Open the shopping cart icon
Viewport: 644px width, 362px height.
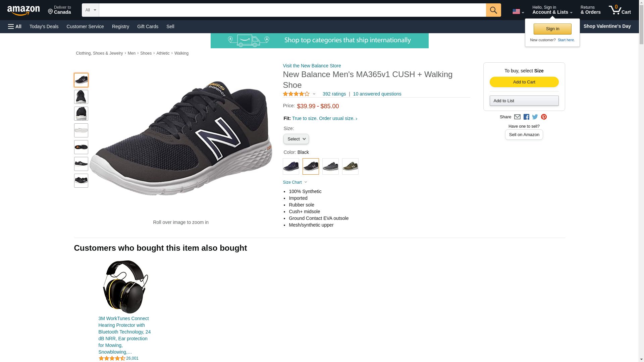[620, 10]
